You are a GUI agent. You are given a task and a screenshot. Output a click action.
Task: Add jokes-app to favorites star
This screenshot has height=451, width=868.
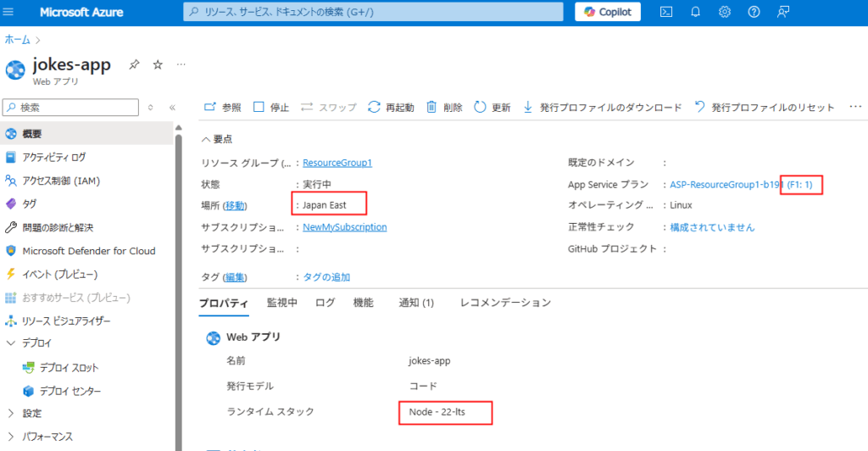(158, 64)
